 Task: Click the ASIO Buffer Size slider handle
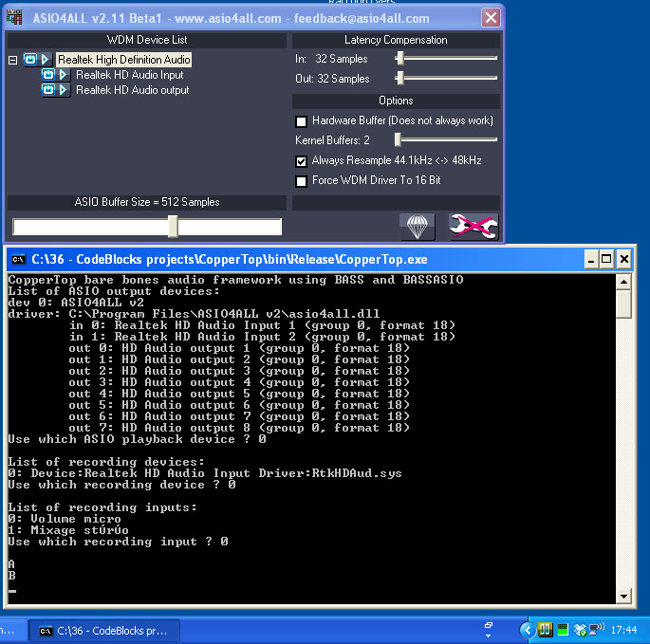[174, 227]
